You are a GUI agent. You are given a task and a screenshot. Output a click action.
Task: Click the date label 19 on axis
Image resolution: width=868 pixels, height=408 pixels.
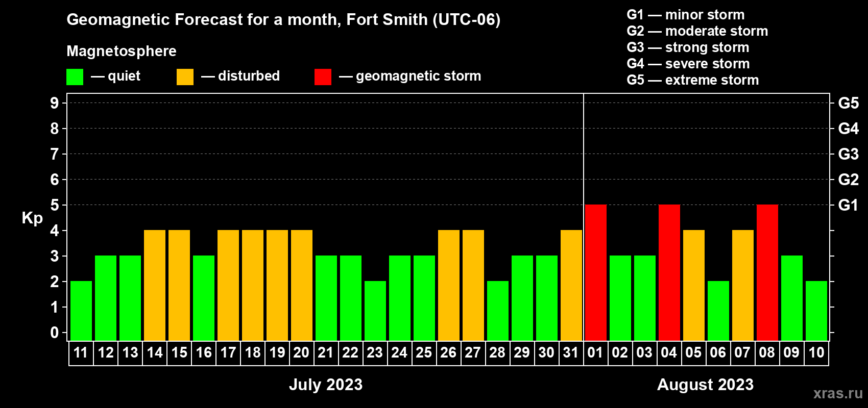(x=277, y=353)
